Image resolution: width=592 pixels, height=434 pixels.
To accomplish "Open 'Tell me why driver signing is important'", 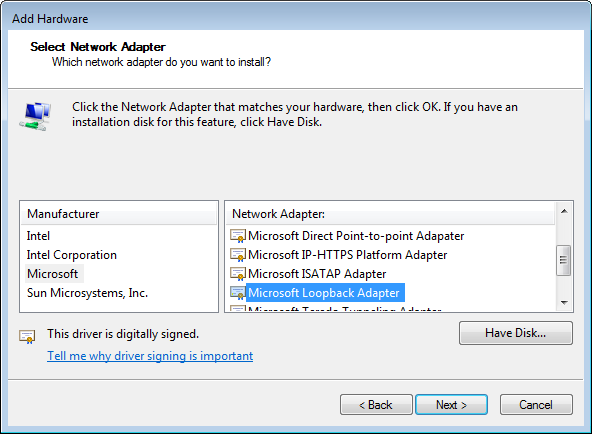I will (150, 356).
